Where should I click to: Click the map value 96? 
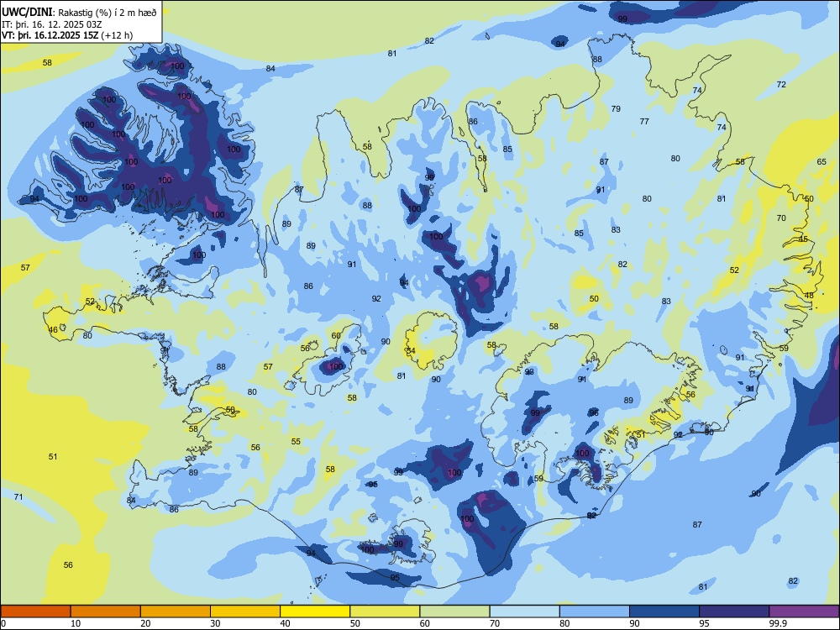click(594, 413)
